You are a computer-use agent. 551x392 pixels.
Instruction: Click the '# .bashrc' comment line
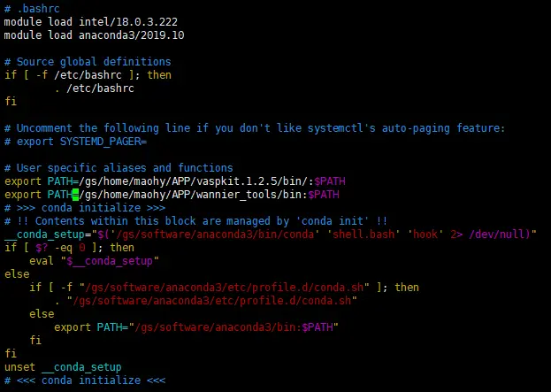[x=32, y=9]
